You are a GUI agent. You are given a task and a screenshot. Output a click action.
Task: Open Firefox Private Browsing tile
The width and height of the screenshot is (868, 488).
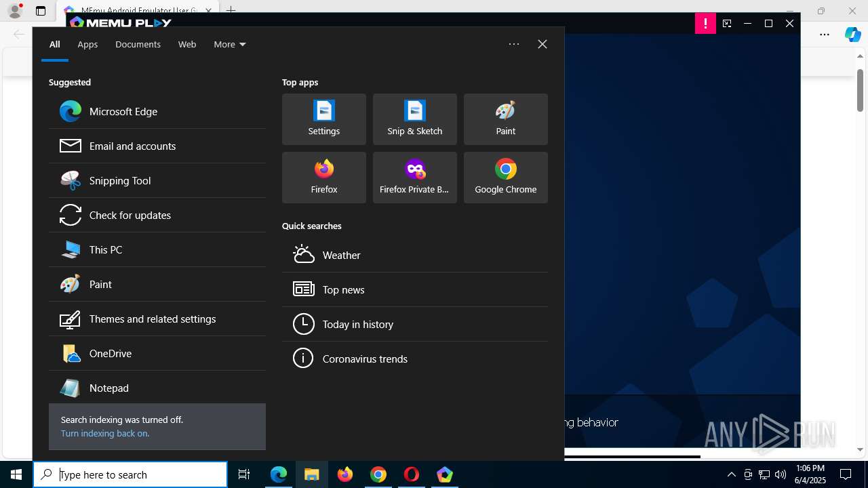click(x=415, y=178)
